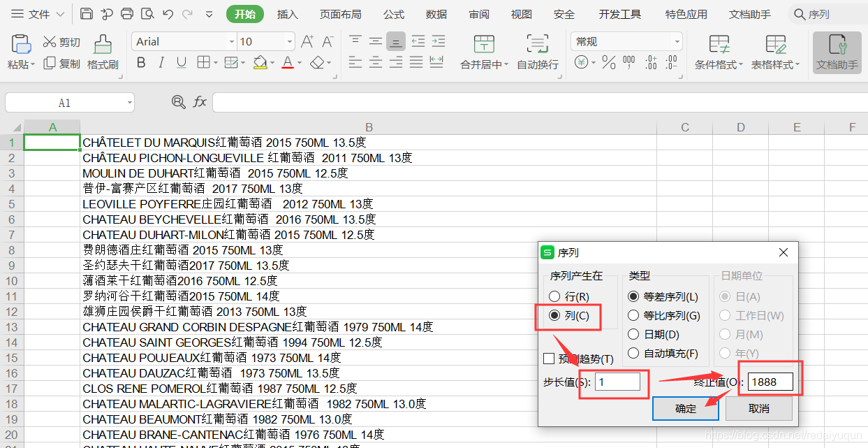
Task: Open the 文件 file menu
Action: tap(38, 14)
